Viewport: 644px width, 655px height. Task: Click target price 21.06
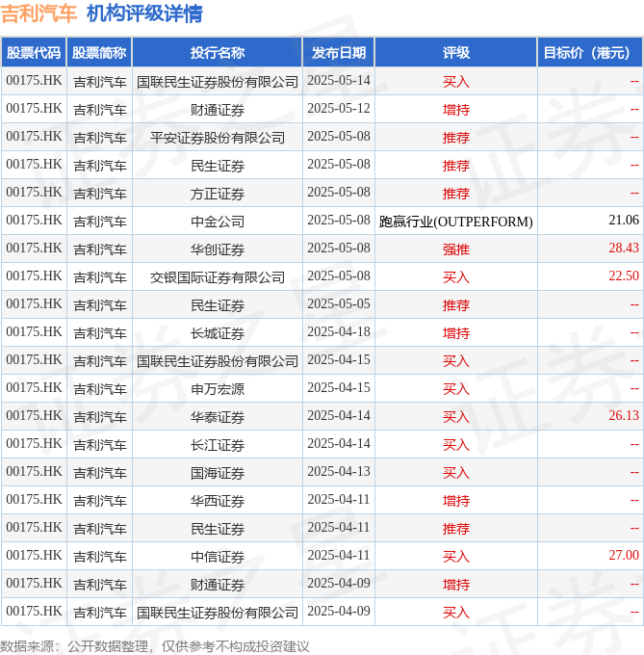(x=624, y=221)
